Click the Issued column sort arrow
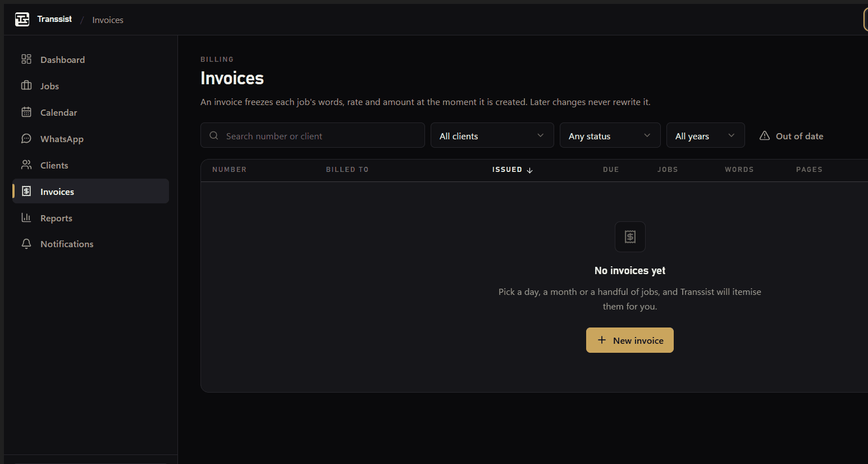 click(x=529, y=170)
